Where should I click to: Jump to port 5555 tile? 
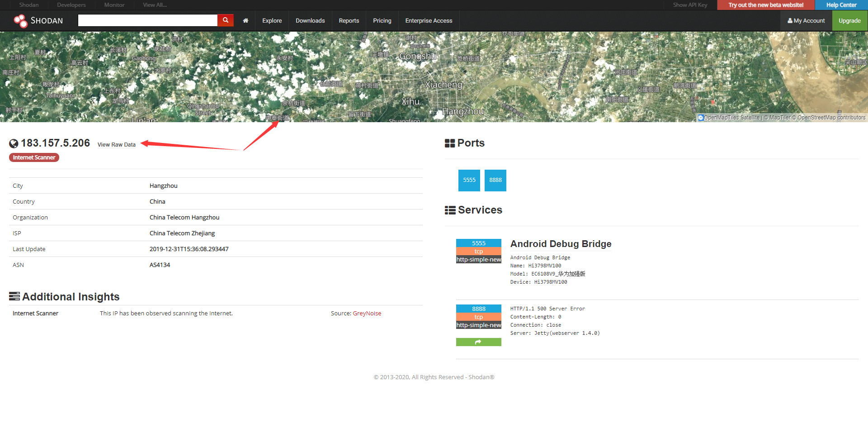coord(469,180)
